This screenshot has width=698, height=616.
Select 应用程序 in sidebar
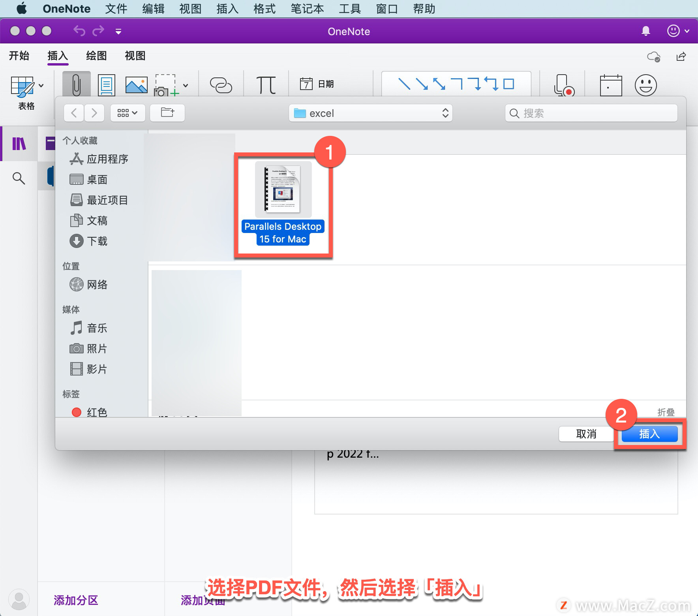pyautogui.click(x=99, y=159)
